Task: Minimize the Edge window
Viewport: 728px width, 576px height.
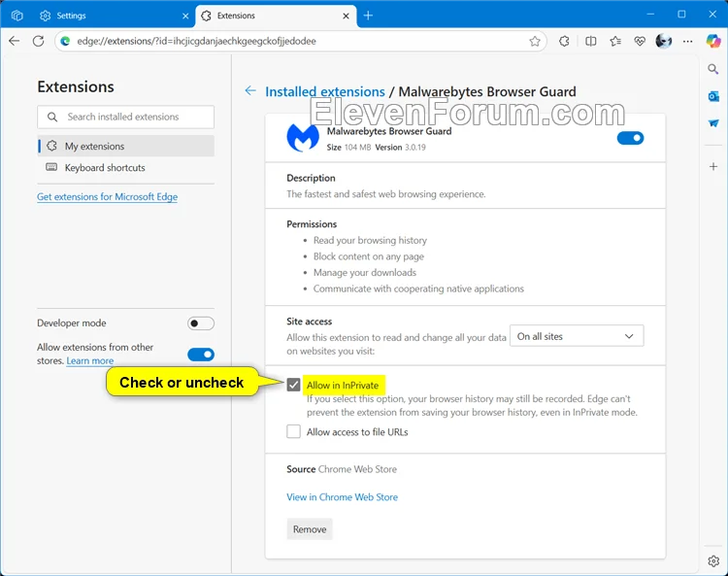Action: point(651,15)
